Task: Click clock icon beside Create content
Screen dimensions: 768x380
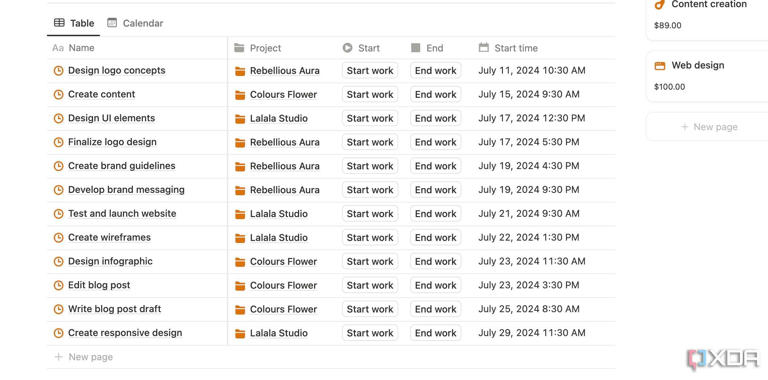Action: [58, 95]
